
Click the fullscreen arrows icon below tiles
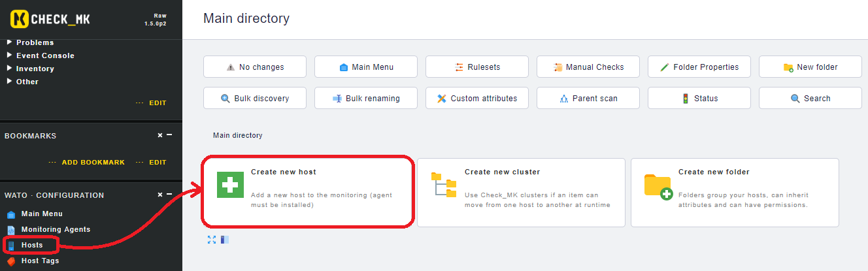pos(212,240)
